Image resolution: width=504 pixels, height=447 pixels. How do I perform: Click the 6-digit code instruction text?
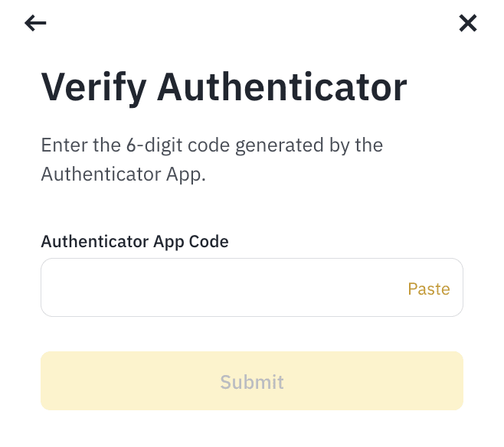(212, 160)
